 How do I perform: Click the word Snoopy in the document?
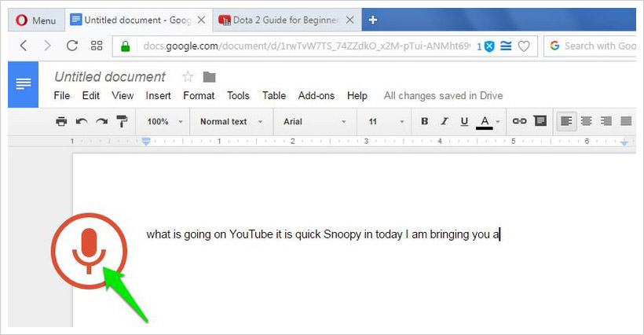(x=342, y=234)
